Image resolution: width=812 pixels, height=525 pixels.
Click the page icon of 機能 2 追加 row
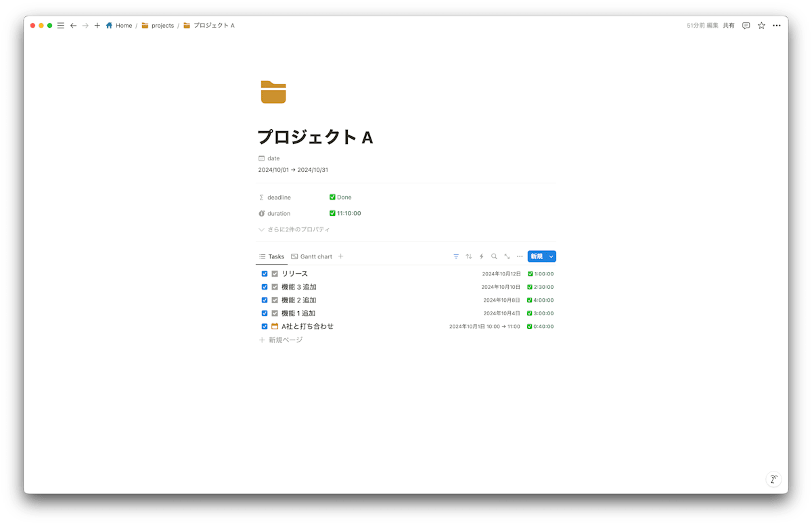(275, 300)
